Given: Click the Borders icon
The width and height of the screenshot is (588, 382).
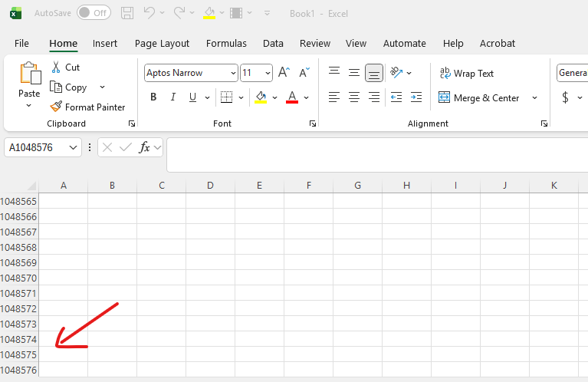Looking at the screenshot, I should point(226,97).
